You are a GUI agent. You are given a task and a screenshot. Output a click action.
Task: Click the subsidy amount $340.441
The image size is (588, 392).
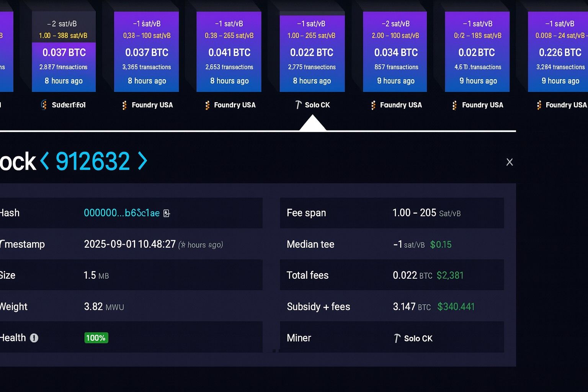(x=456, y=307)
